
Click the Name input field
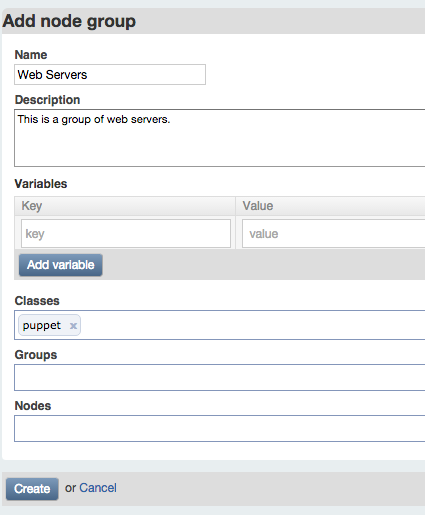pyautogui.click(x=110, y=75)
